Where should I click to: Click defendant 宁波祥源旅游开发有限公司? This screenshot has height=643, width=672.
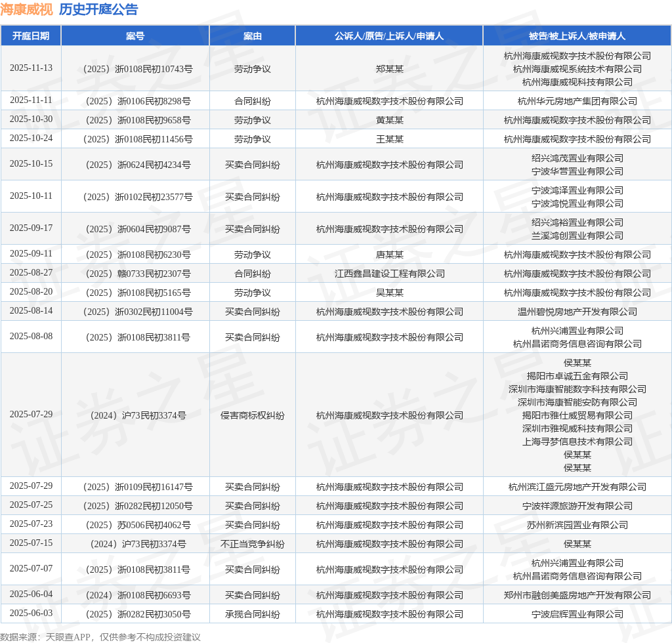tap(577, 507)
